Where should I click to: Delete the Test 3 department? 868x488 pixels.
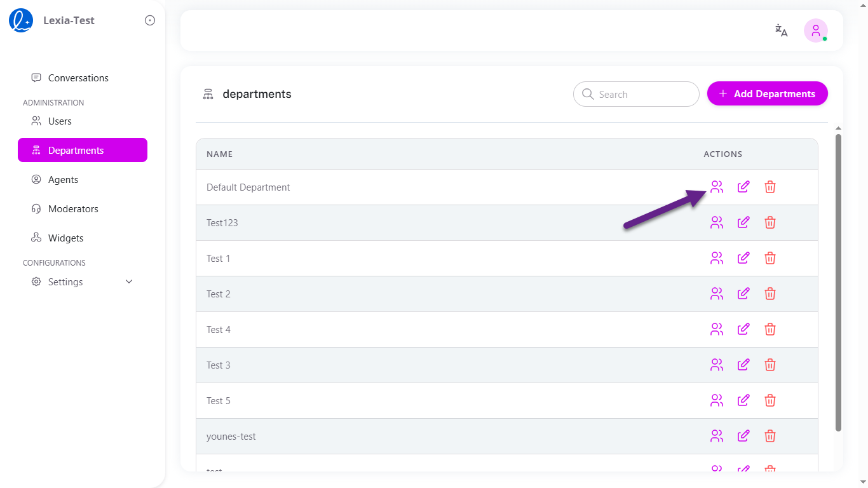pyautogui.click(x=770, y=365)
